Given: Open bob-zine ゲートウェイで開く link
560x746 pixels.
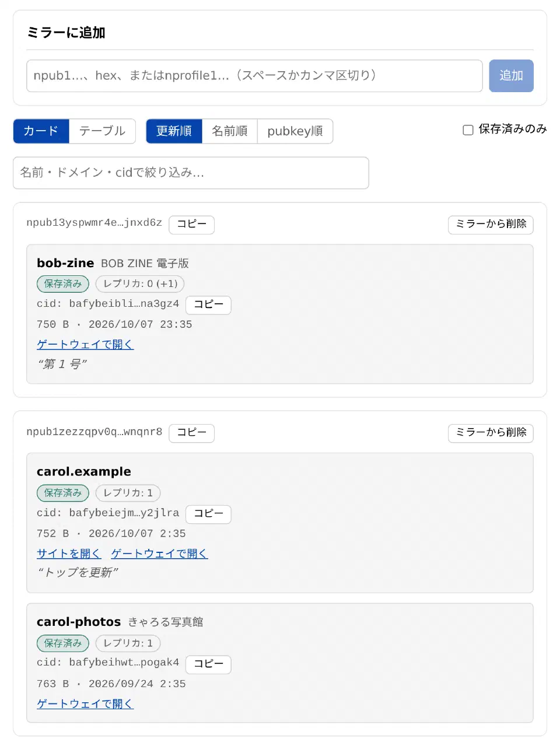Looking at the screenshot, I should tap(85, 344).
